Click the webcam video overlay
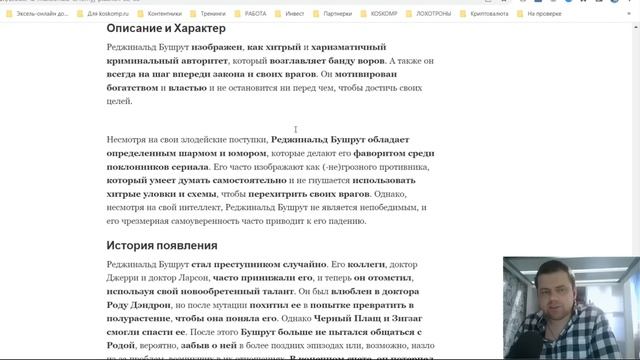Viewport: 640px width, 360px height. pyautogui.click(x=571, y=308)
